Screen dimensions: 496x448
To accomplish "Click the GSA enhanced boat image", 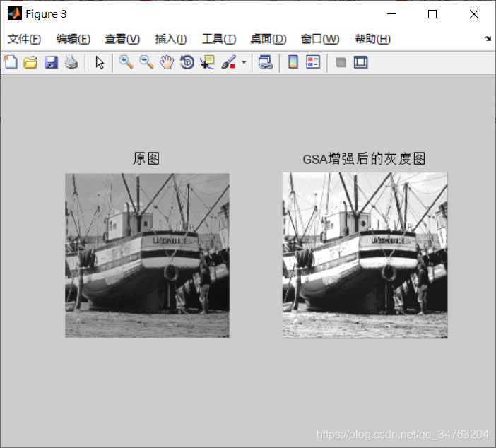I will coord(365,255).
